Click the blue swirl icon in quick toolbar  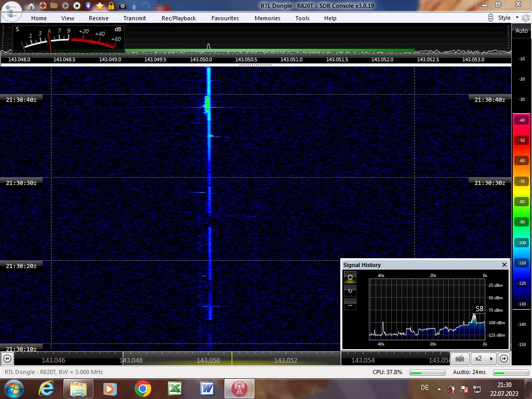coord(145,6)
